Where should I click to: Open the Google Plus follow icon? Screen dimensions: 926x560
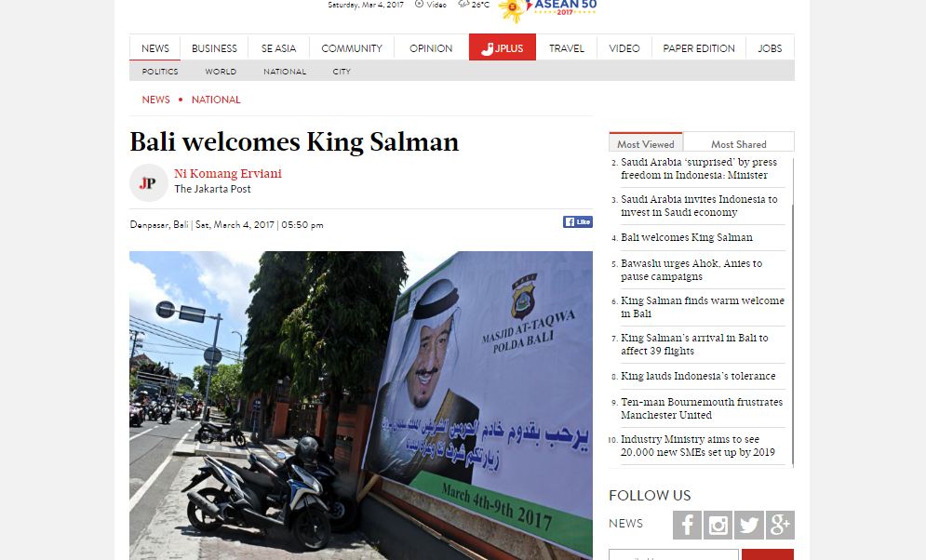click(x=780, y=525)
